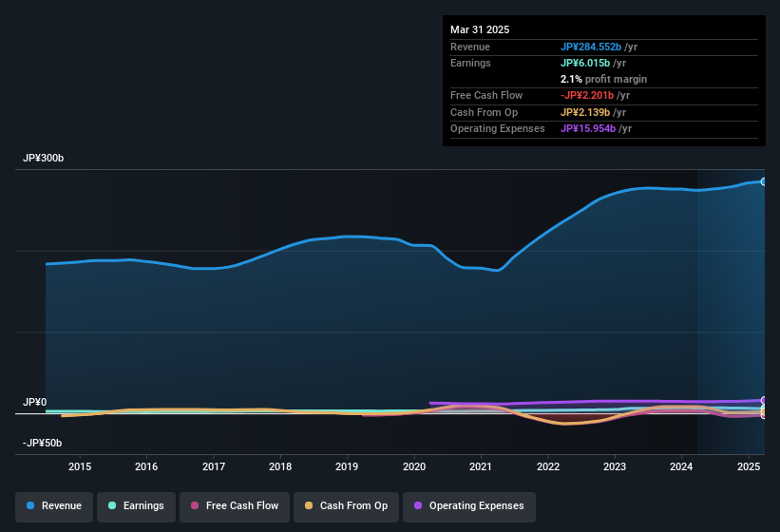The image size is (780, 532).
Task: Click the JP¥300b y-axis label
Action: [44, 158]
